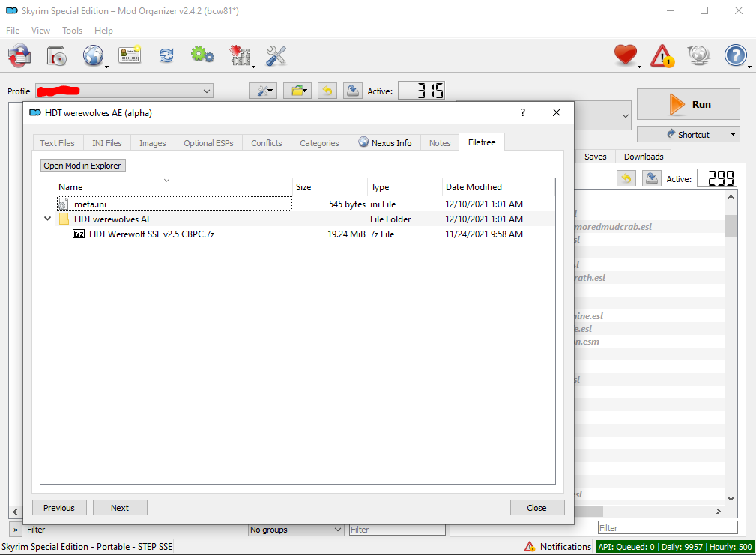This screenshot has width=756, height=555.
Task: Open the blue Help question mark icon
Action: tap(735, 55)
